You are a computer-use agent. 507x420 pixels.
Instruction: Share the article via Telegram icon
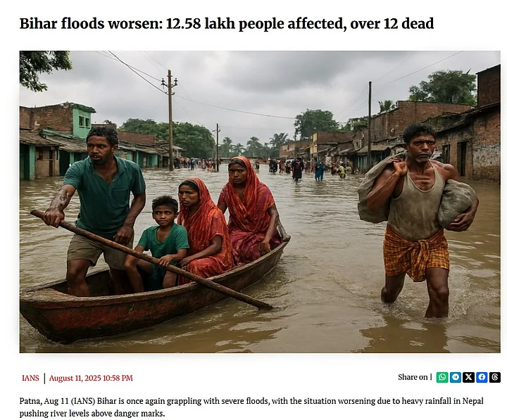coord(456,377)
